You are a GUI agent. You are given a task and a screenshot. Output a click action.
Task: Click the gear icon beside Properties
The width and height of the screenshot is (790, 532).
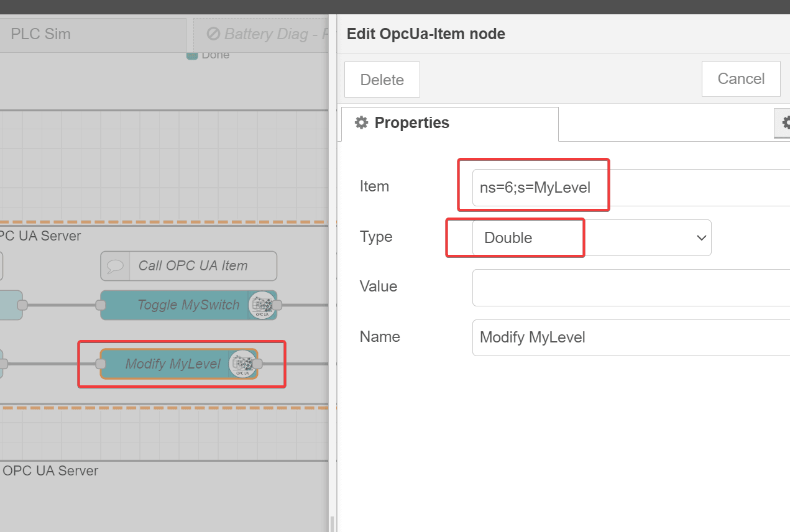(361, 123)
